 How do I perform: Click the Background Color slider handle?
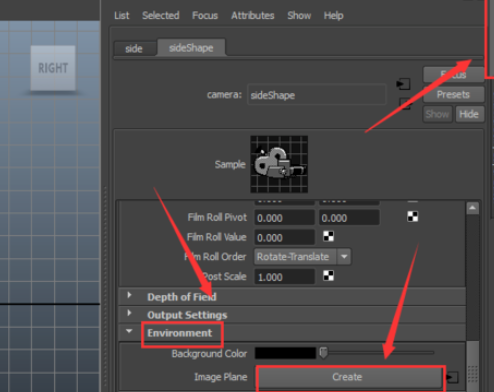(x=323, y=353)
